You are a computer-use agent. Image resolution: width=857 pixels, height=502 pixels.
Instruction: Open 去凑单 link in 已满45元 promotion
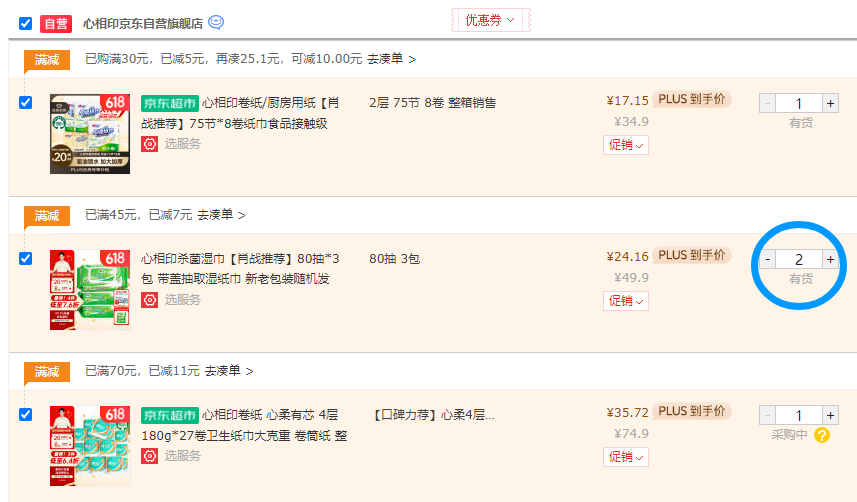(x=221, y=214)
